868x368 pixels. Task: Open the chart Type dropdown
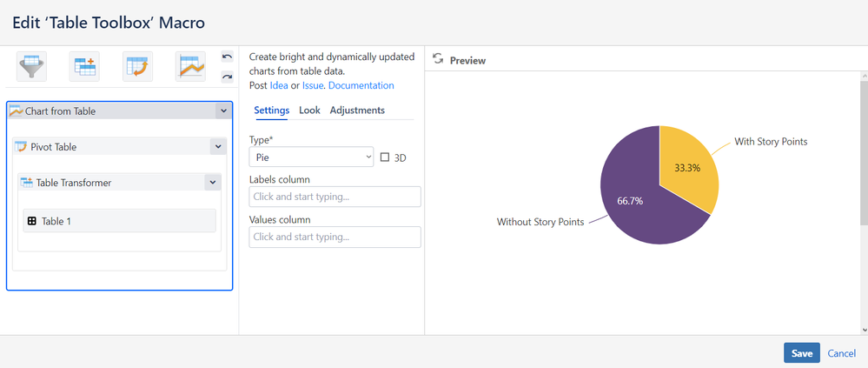click(x=311, y=157)
